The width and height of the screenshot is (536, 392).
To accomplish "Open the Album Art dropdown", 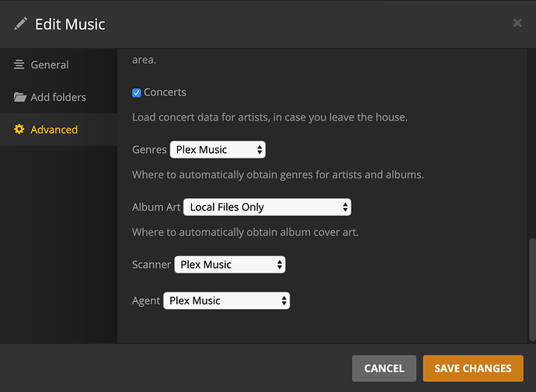I will [267, 207].
